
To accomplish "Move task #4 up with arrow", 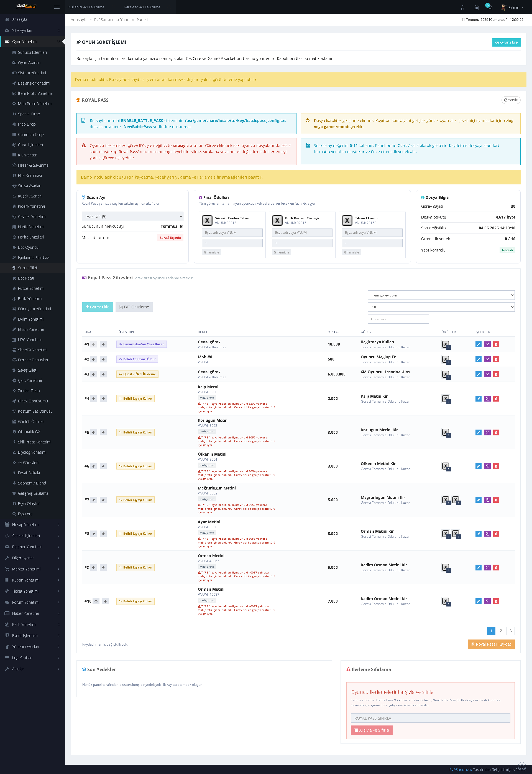I will pos(94,399).
